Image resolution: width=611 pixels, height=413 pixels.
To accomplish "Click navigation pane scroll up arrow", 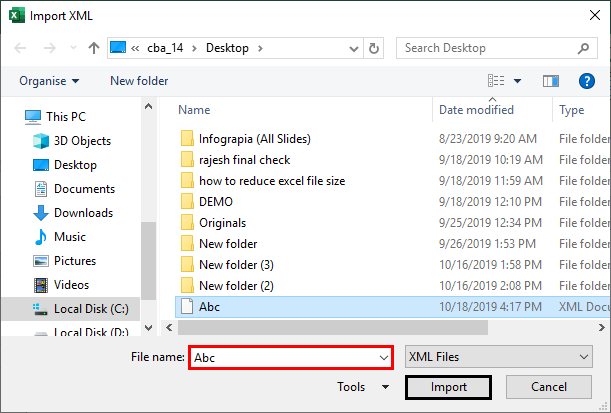I will (148, 106).
